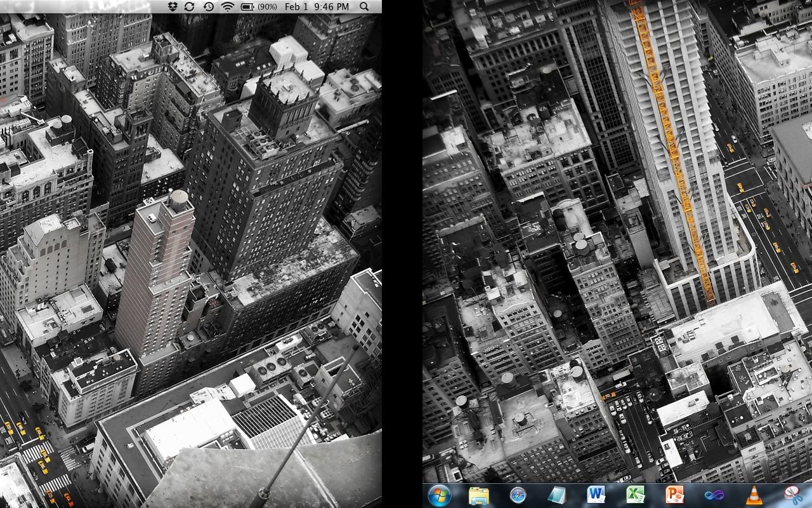Click the Feb 1 9:46 PM clock

coord(317,6)
